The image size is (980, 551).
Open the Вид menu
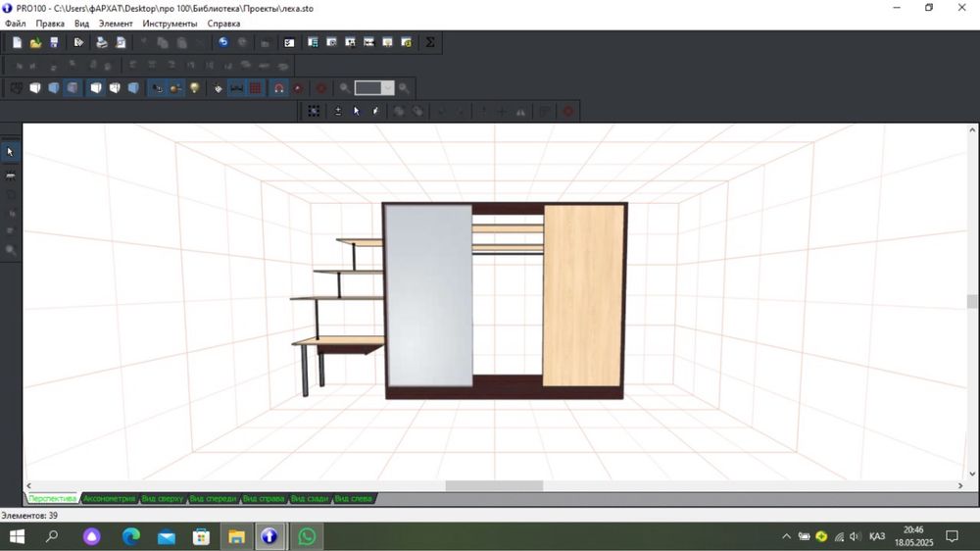(x=82, y=24)
